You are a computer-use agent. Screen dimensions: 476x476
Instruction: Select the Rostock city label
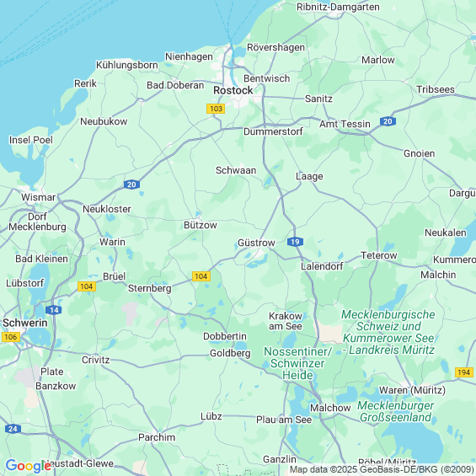tap(233, 90)
